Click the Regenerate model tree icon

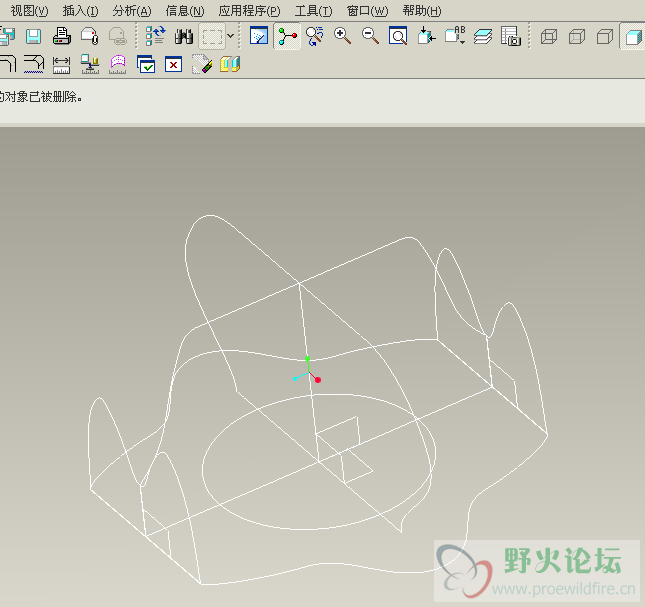pos(155,37)
